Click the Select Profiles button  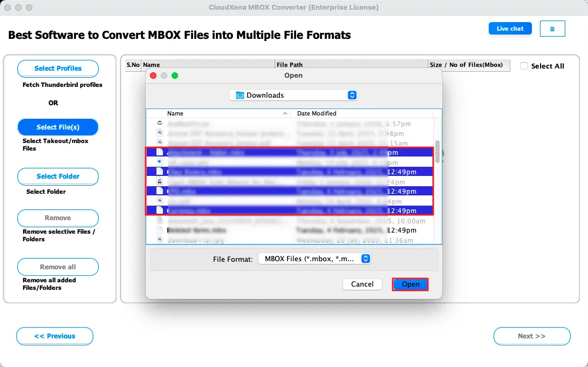coord(58,69)
